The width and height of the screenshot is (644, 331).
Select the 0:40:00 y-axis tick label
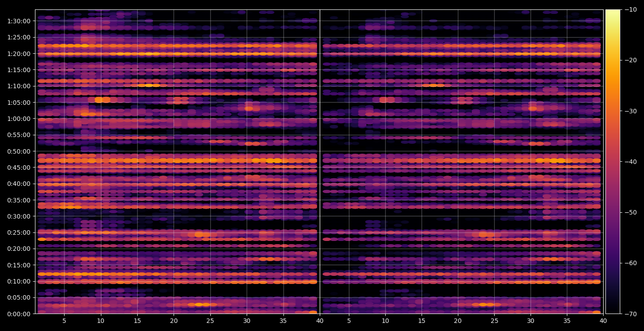click(19, 184)
